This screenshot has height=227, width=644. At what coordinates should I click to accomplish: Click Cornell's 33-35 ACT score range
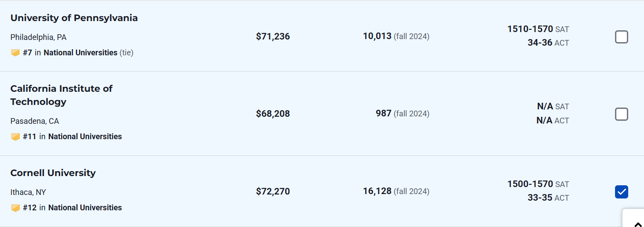point(540,198)
